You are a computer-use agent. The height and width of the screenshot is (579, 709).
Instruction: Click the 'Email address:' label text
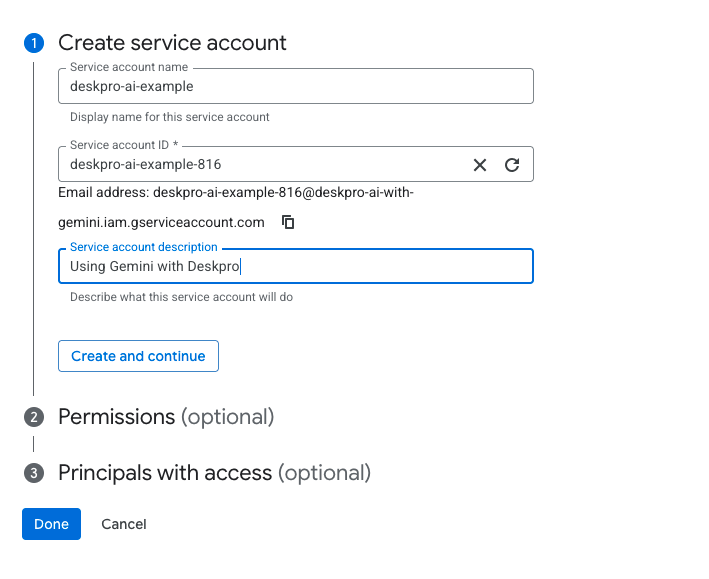tap(103, 192)
